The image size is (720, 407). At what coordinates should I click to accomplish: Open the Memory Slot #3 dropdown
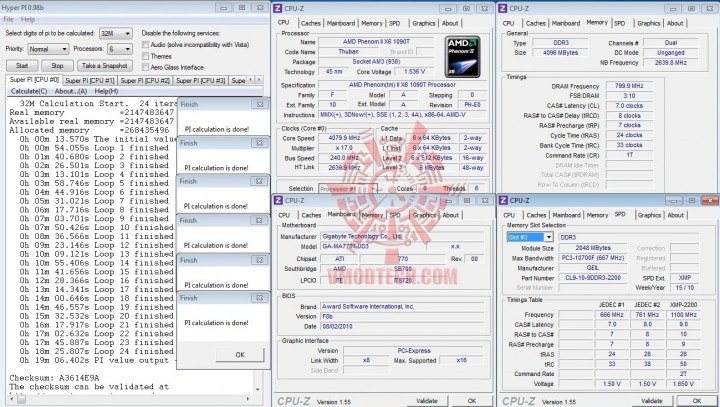pos(530,237)
